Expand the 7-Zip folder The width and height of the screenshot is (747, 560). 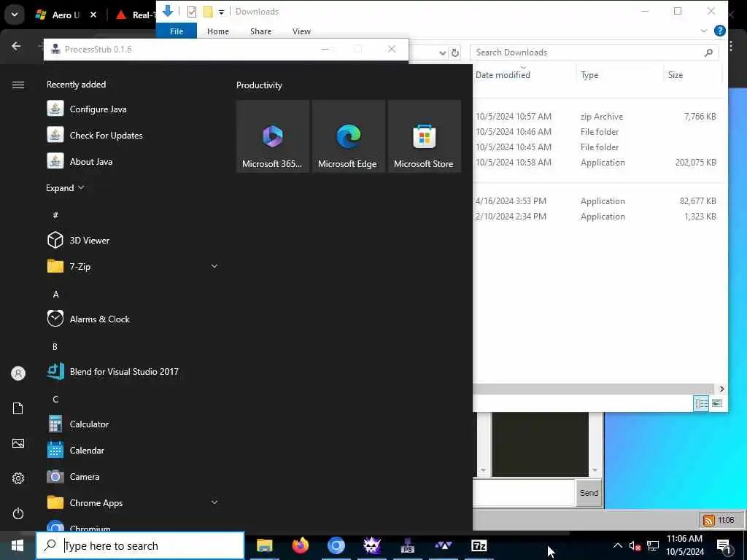point(214,266)
